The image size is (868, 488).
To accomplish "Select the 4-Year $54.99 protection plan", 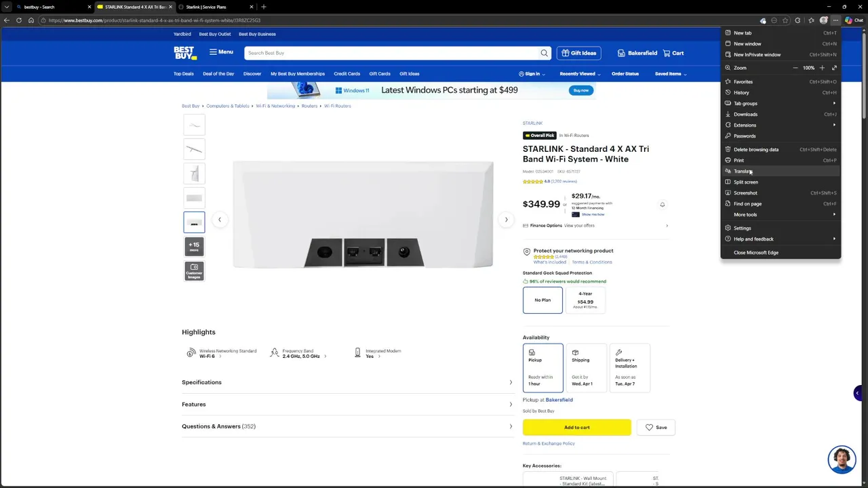I will click(x=585, y=300).
